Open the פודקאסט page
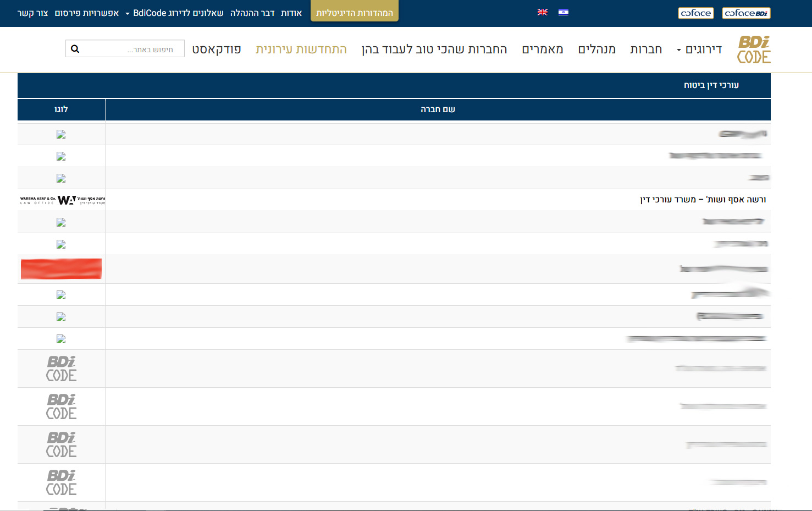The image size is (812, 511). [x=216, y=50]
